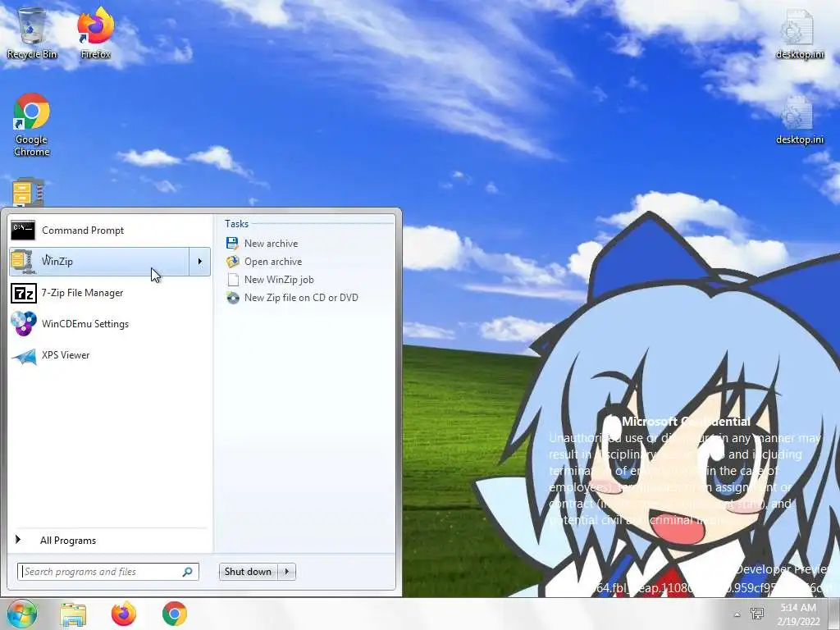The height and width of the screenshot is (630, 840).
Task: Open Shut down options arrow
Action: pos(286,572)
